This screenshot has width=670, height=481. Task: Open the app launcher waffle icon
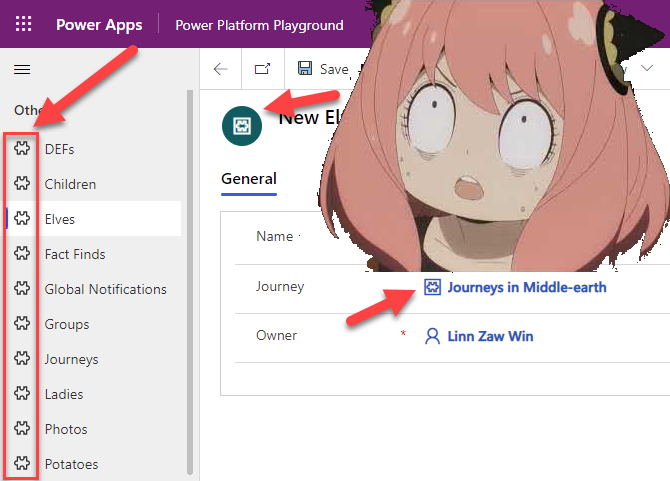24,24
